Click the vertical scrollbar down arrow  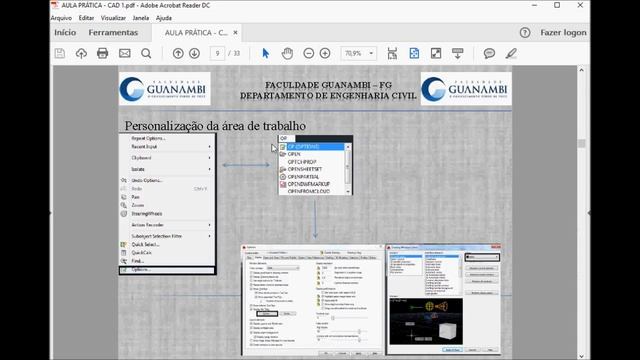582,356
